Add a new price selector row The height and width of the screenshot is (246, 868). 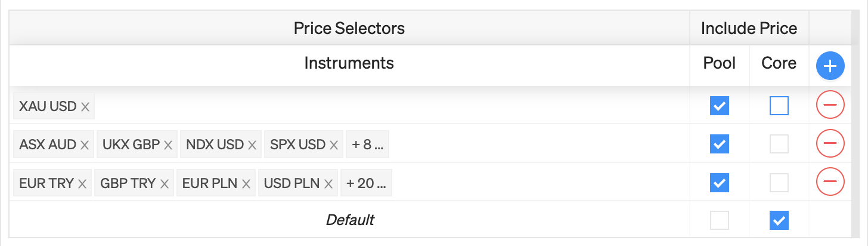point(830,66)
